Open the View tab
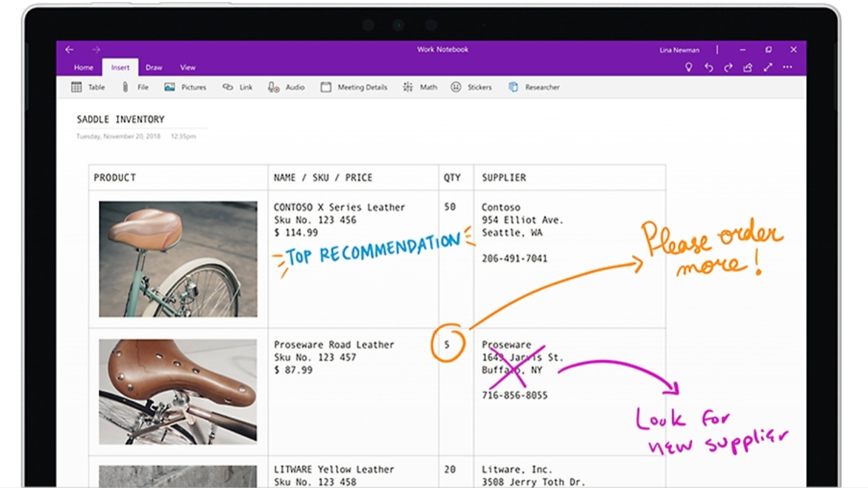 pyautogui.click(x=187, y=67)
